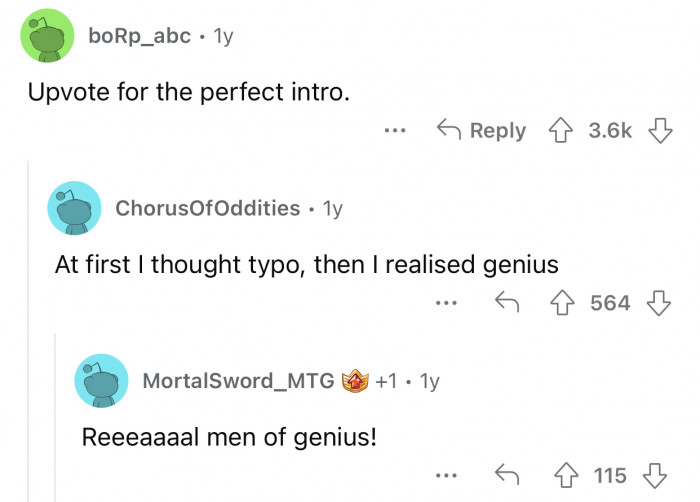
Task: Open more options on ChorusOfOddities' comment
Action: [447, 302]
